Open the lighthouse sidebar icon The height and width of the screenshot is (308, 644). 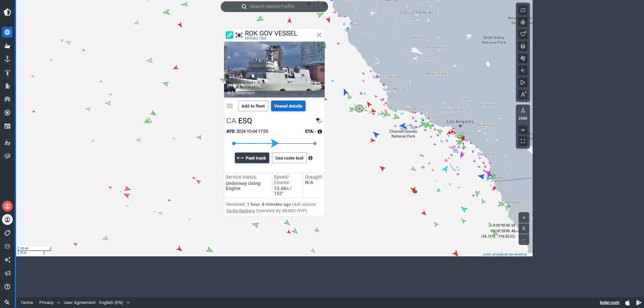pos(7,72)
